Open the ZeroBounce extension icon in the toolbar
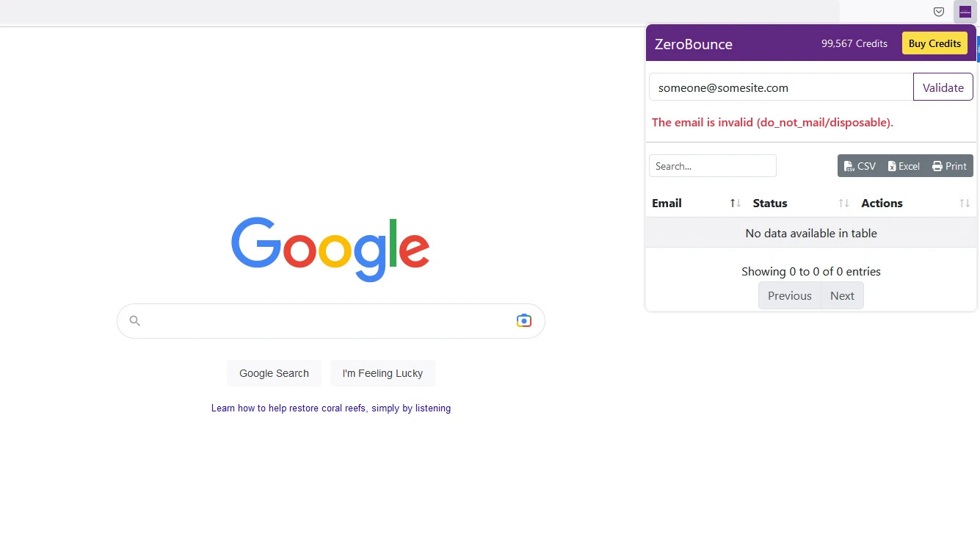Image resolution: width=980 pixels, height=551 pixels. tap(965, 12)
